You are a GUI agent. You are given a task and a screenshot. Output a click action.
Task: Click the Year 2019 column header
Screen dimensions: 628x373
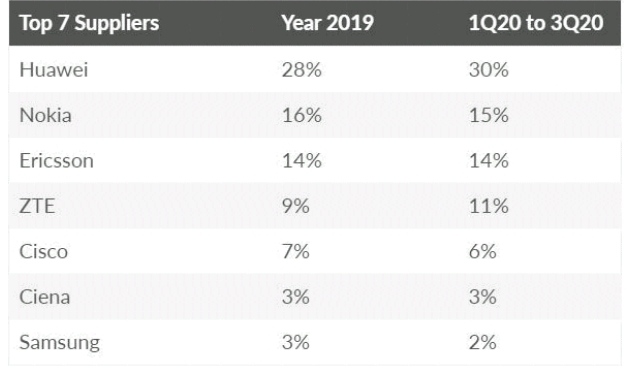328,22
